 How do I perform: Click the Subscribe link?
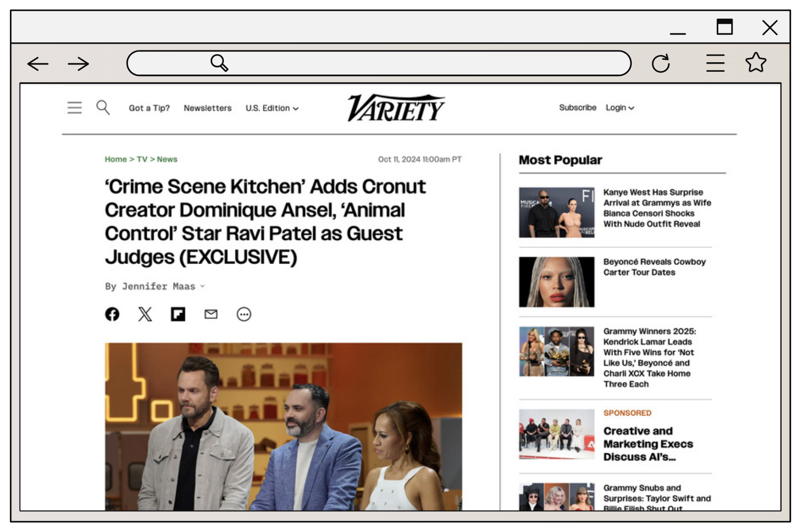pyautogui.click(x=578, y=108)
